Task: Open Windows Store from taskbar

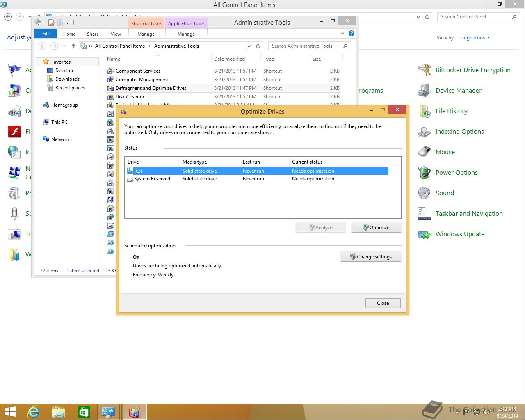Action: tap(84, 412)
